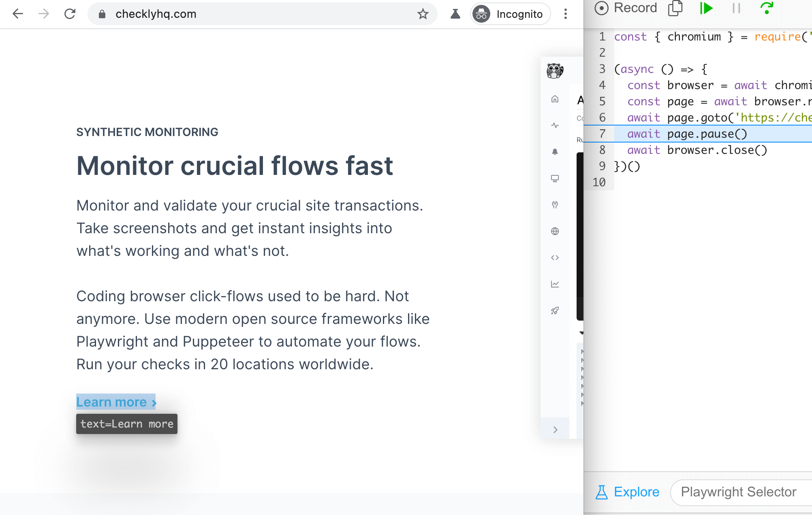Image resolution: width=812 pixels, height=515 pixels.
Task: Select the heartbeat pulse icon in sidebar
Action: [x=555, y=126]
